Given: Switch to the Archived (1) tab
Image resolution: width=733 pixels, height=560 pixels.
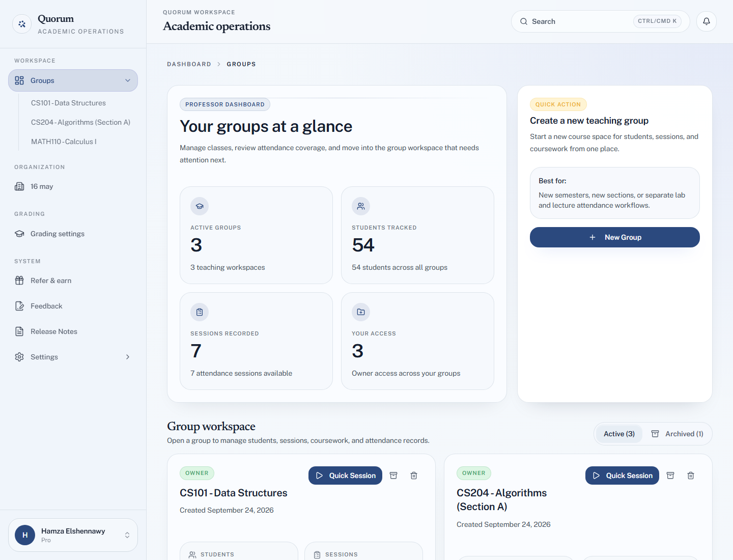Looking at the screenshot, I should 677,434.
